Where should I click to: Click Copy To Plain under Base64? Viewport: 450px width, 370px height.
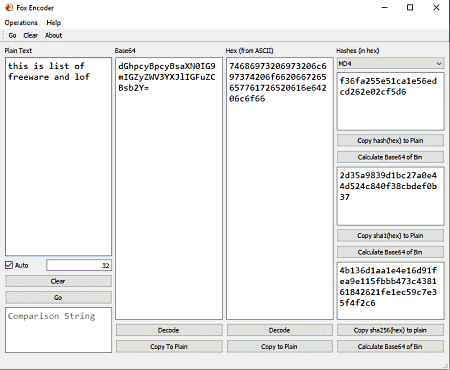[169, 346]
